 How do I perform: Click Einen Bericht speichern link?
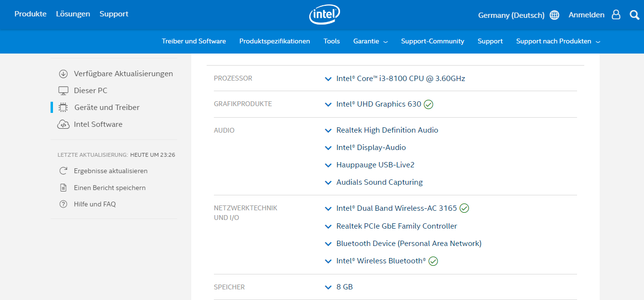[110, 188]
